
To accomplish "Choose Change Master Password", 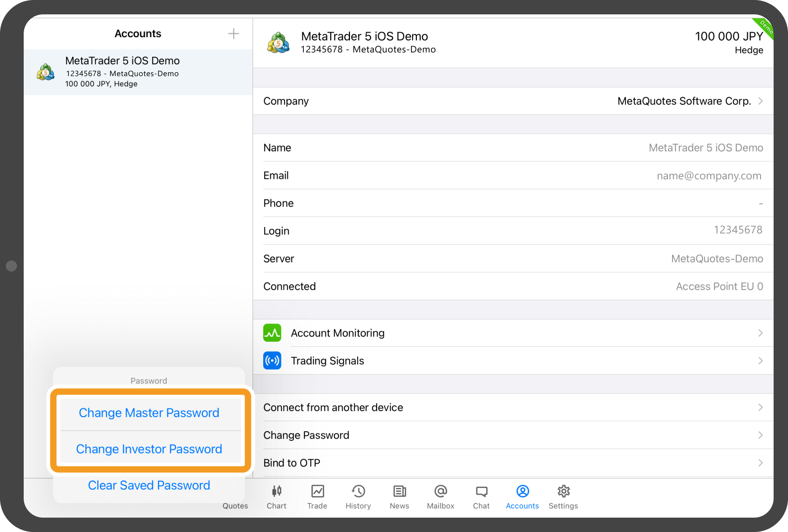I will (x=149, y=413).
